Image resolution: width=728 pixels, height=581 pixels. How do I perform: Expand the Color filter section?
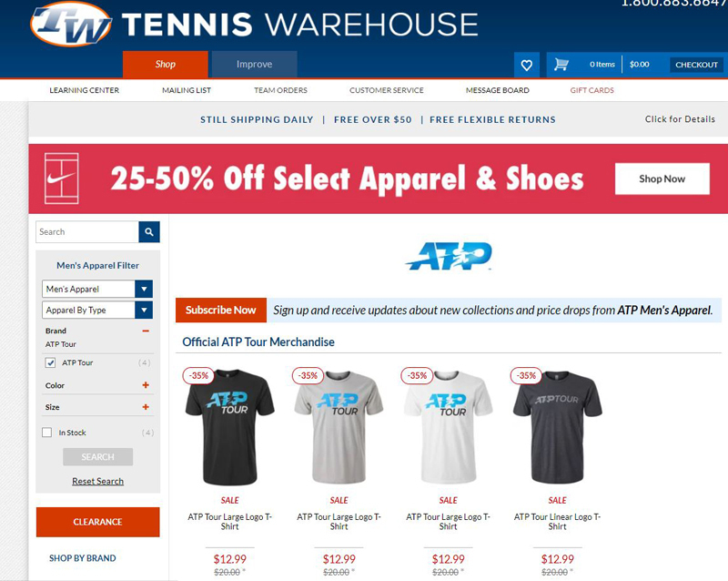[146, 385]
